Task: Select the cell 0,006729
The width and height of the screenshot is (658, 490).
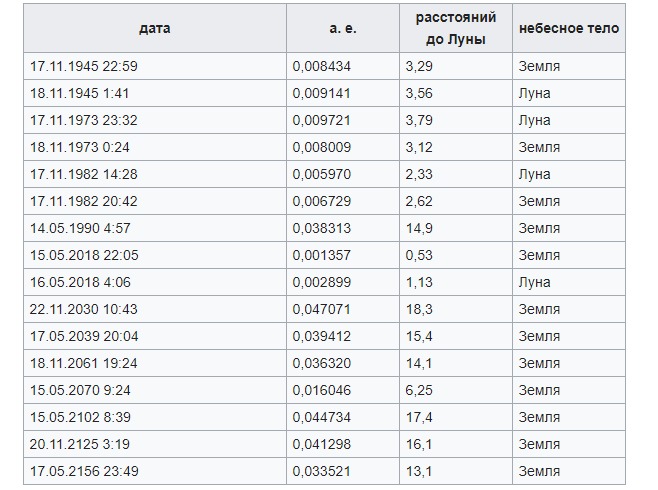Action: (321, 201)
